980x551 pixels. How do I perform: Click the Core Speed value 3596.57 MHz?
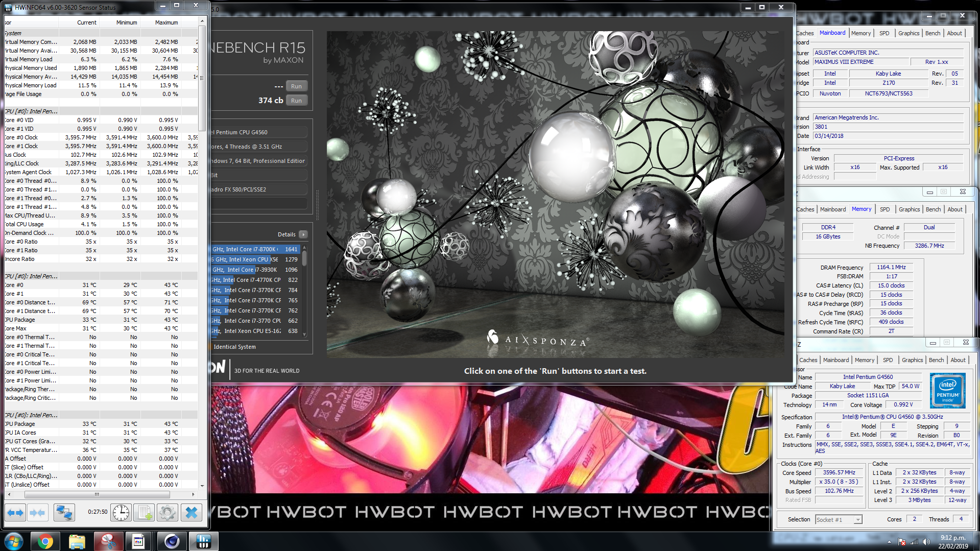pos(839,472)
